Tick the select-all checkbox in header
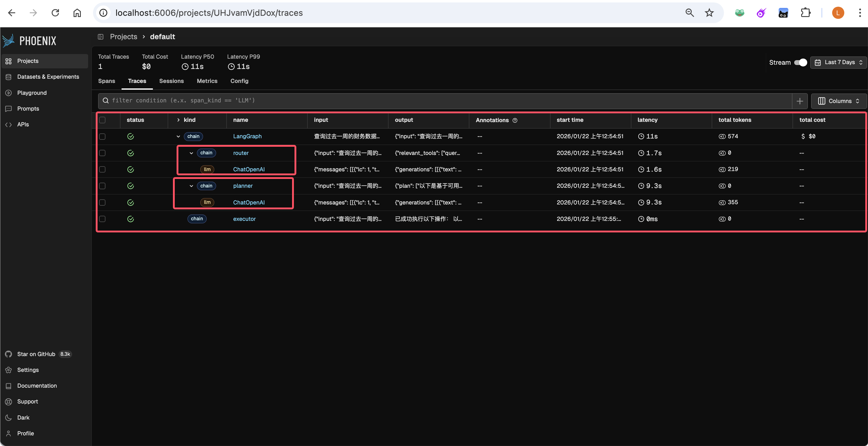Viewport: 868px width, 446px height. (102, 120)
